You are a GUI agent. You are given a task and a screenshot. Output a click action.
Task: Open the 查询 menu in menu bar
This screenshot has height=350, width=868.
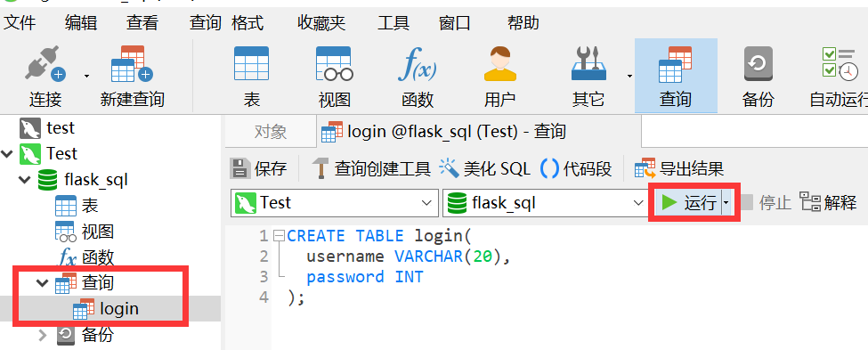coord(206,22)
